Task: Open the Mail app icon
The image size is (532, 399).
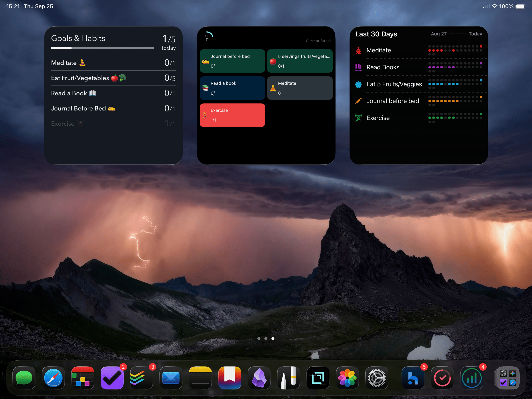Action: [171, 378]
